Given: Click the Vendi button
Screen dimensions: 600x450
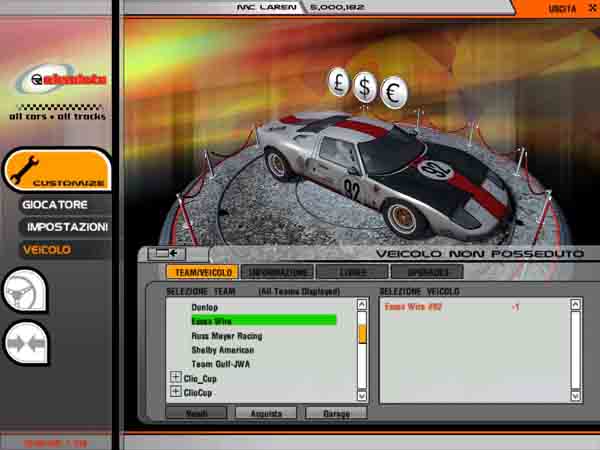Looking at the screenshot, I should [197, 413].
